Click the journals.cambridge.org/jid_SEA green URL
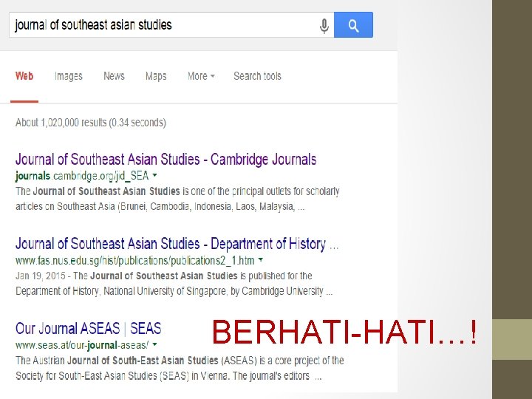The height and width of the screenshot is (399, 532). point(82,176)
